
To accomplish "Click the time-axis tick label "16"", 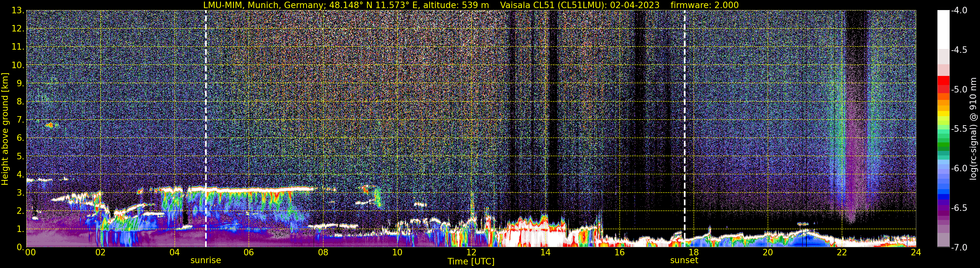I will (620, 252).
